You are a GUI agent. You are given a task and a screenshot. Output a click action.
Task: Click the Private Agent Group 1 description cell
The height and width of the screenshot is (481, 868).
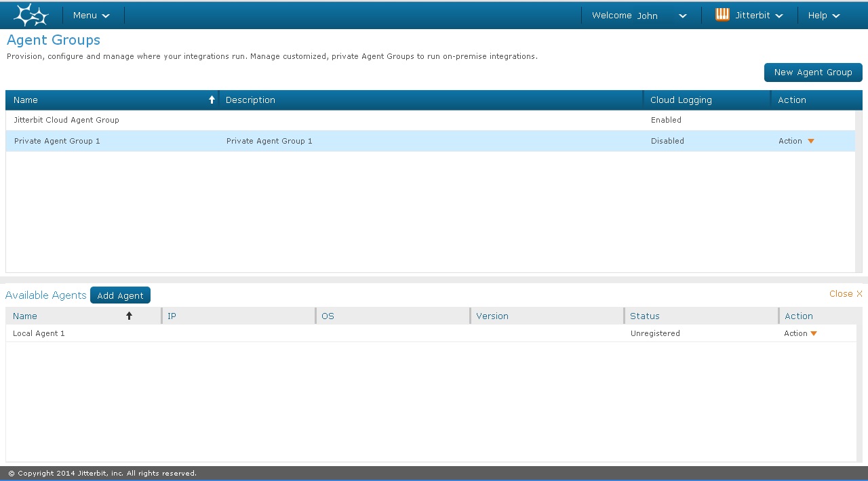click(269, 141)
